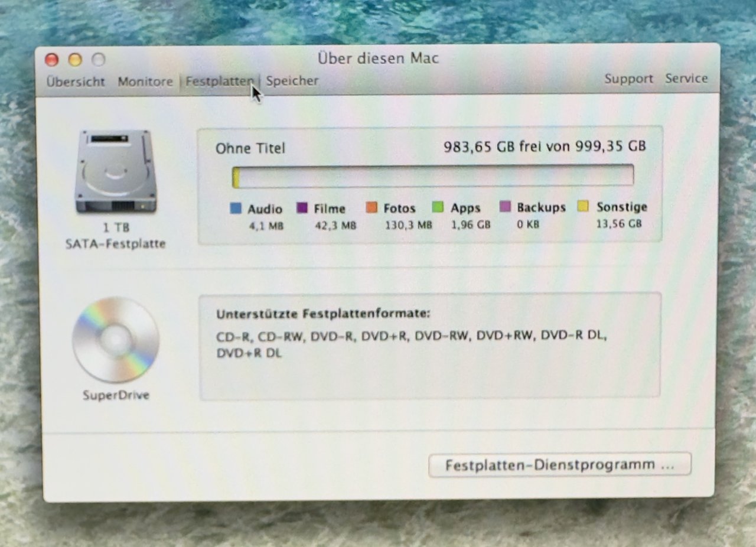The width and height of the screenshot is (756, 547).
Task: Click the "Über diesen Mac" window title
Action: click(x=378, y=58)
